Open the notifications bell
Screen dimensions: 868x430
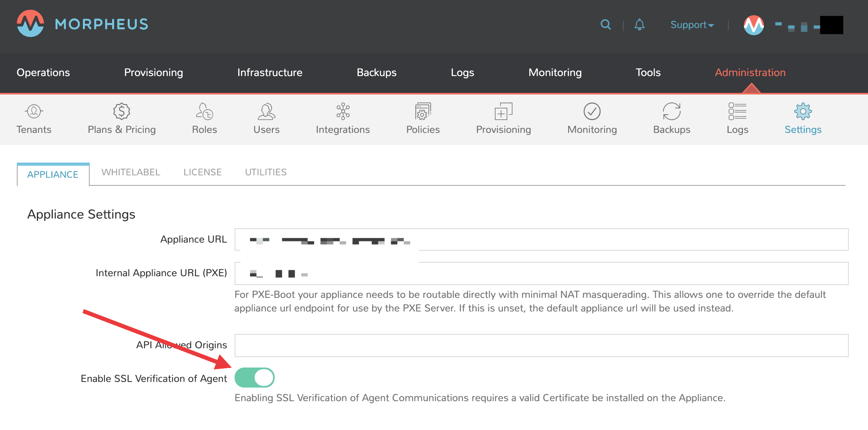(x=639, y=25)
